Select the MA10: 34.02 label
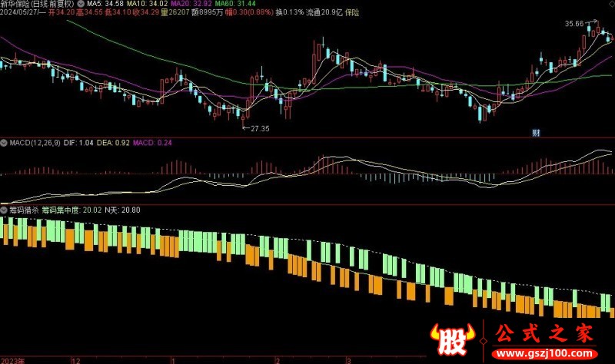 (x=148, y=4)
